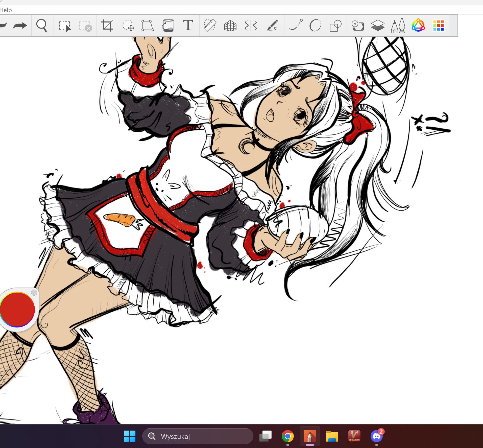Open the Color Wheel editor
Viewport: 483px width, 448px height.
(418, 26)
